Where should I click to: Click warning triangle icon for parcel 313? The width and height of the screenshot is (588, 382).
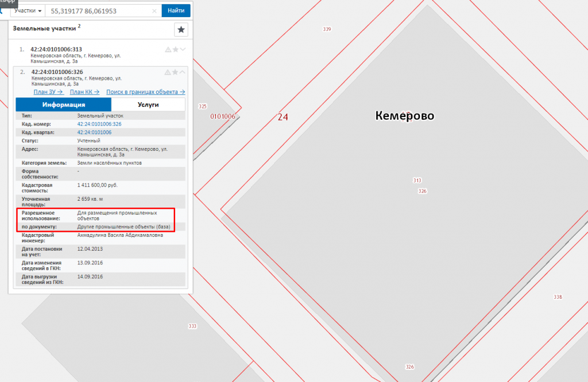click(168, 49)
